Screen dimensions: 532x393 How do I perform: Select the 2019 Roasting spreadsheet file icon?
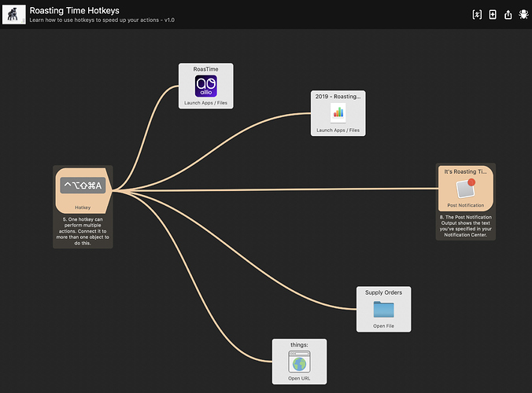[338, 112]
